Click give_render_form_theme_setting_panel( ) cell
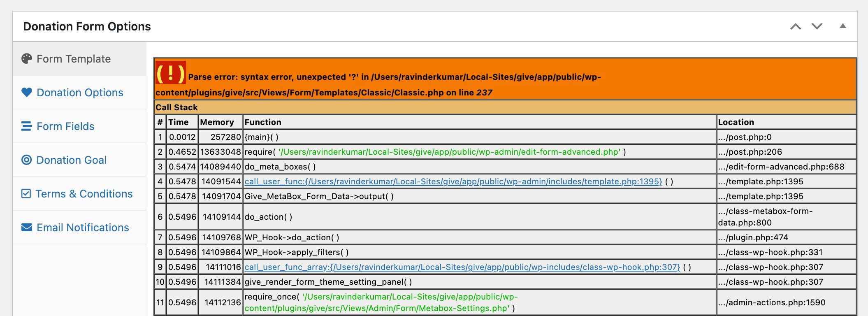The height and width of the screenshot is (316, 868). pyautogui.click(x=480, y=282)
